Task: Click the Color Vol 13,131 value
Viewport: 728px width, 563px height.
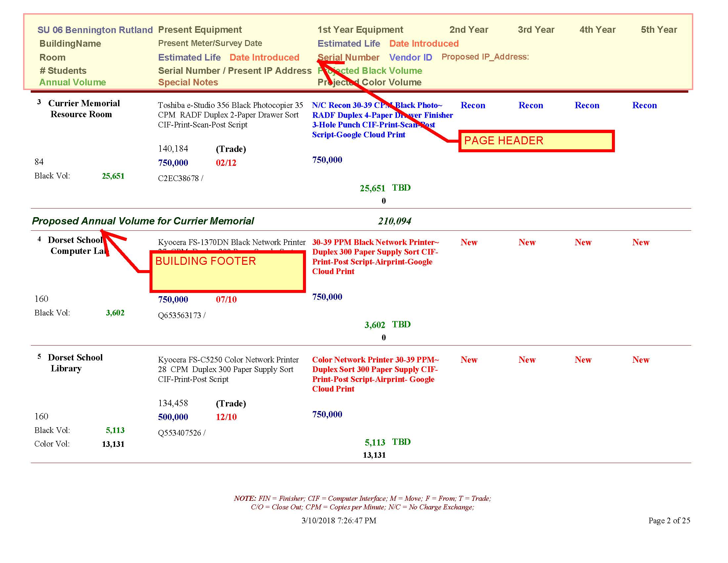Action: pos(113,444)
